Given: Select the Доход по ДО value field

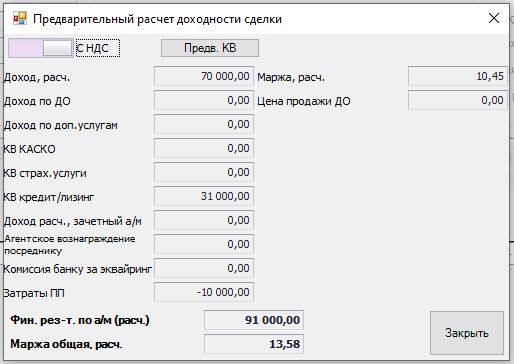Looking at the screenshot, I should [204, 100].
